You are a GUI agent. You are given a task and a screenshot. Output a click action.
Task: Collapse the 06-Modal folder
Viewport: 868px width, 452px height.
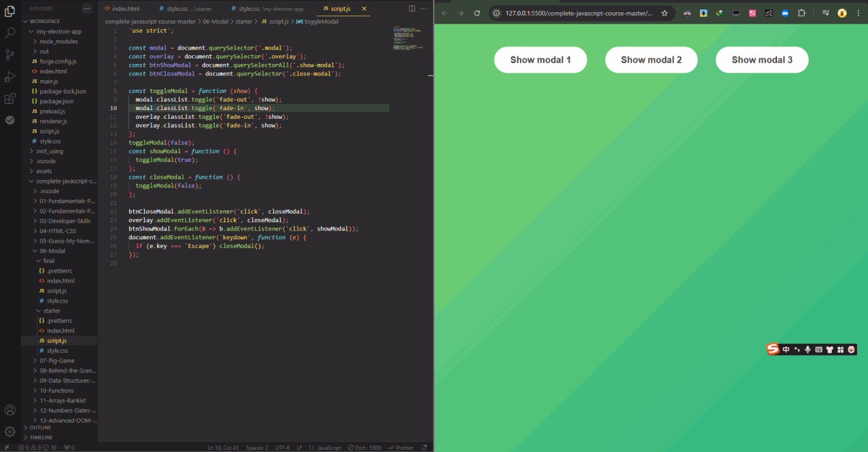tap(52, 251)
